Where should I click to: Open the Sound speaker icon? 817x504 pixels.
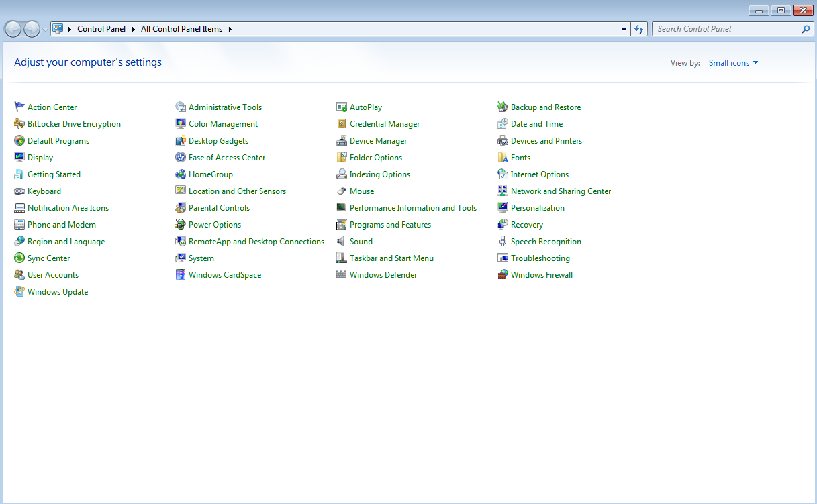[x=342, y=241]
